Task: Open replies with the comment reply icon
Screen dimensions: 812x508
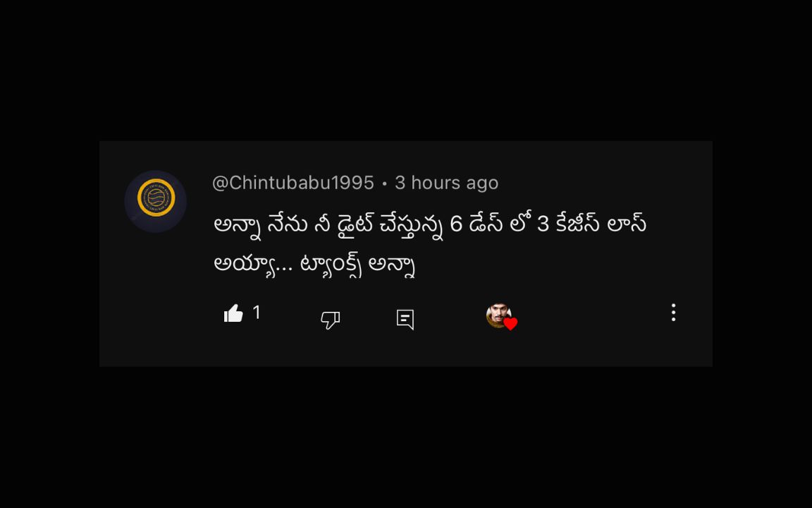Action: (405, 320)
